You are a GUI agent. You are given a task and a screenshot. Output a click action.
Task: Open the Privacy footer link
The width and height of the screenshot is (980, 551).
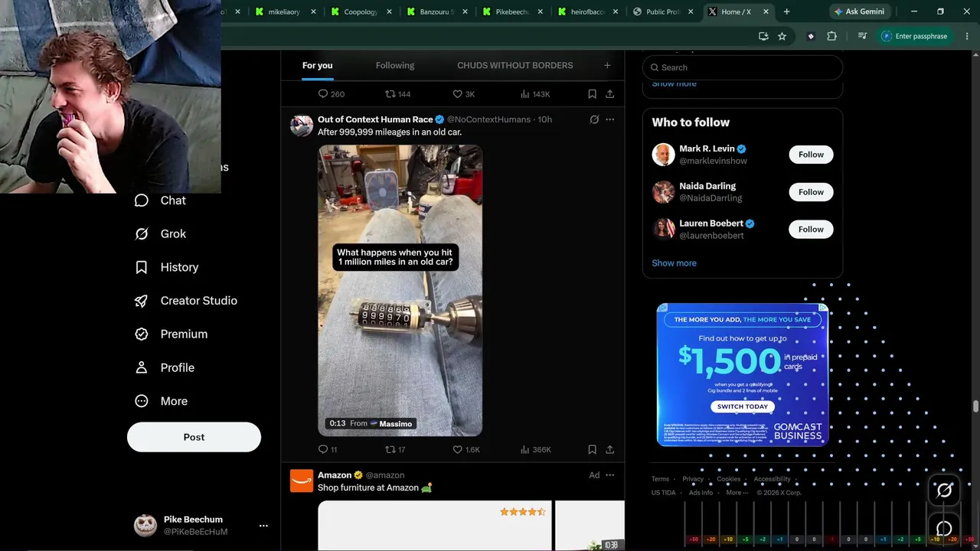click(693, 479)
